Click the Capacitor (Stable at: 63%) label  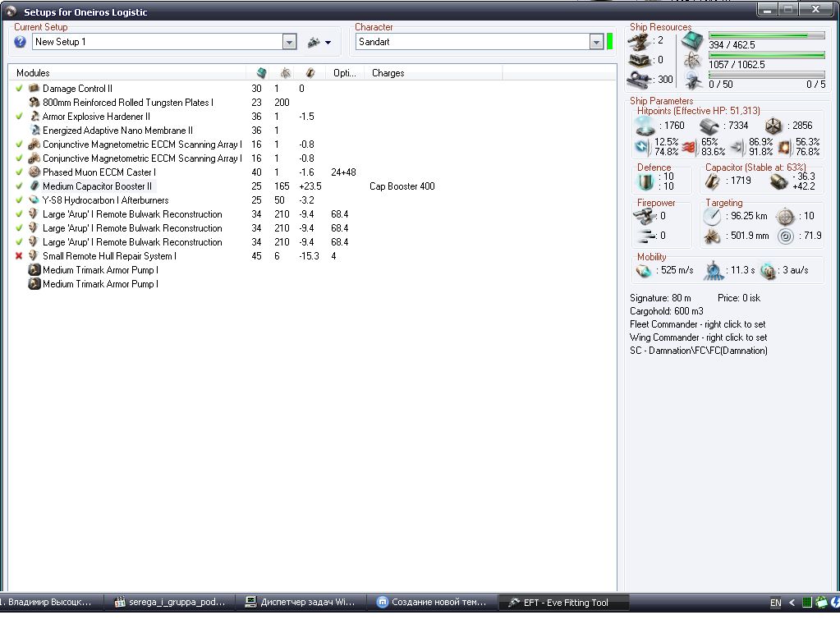click(x=755, y=167)
